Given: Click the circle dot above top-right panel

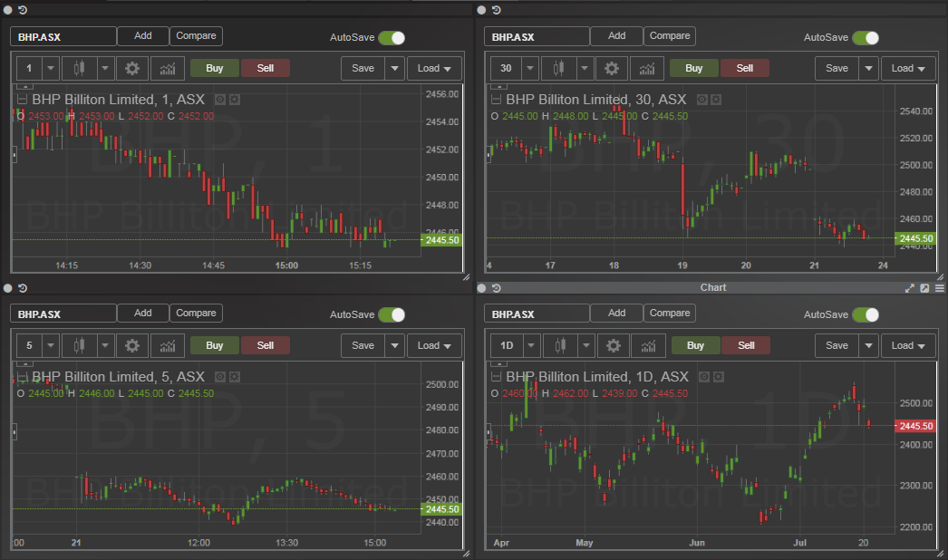Looking at the screenshot, I should [481, 10].
